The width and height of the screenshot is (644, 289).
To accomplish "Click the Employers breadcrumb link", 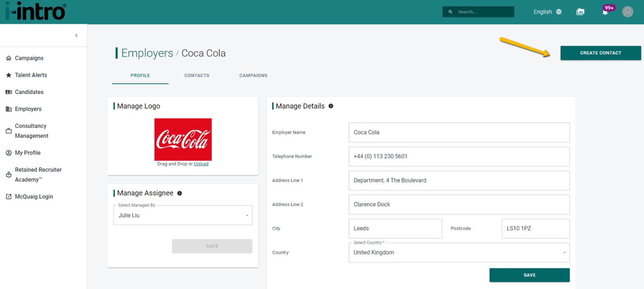I will point(147,53).
